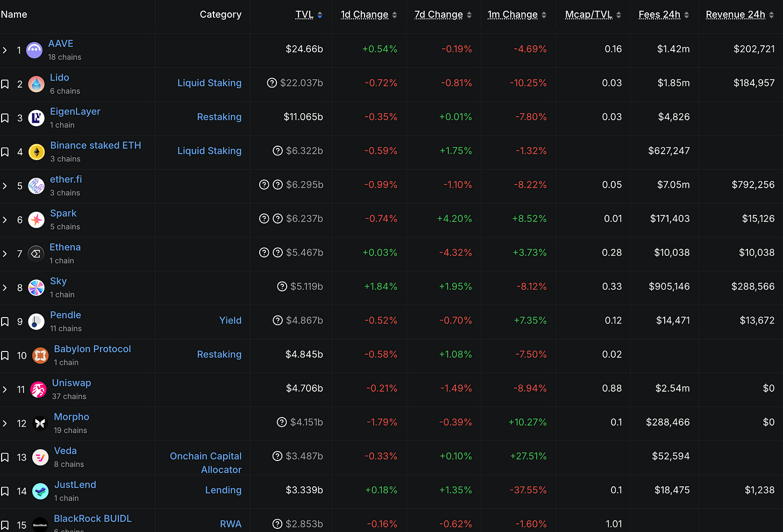Click the Pendle logo icon

[36, 322]
